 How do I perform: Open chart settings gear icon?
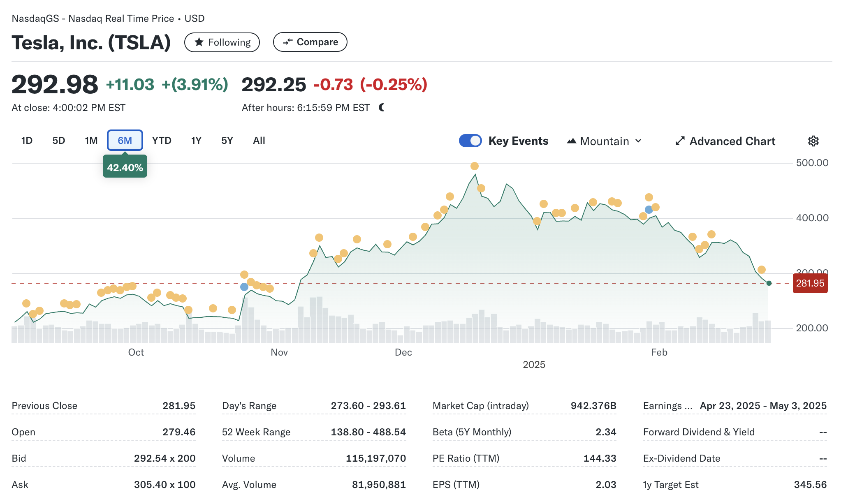pos(813,141)
